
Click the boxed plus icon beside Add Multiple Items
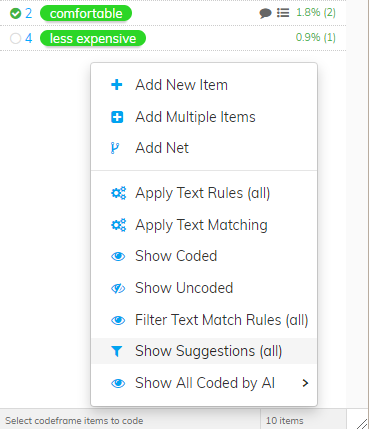click(117, 117)
